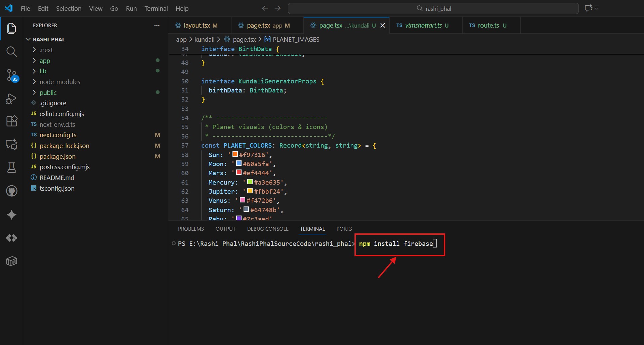Open Source Control view with 35 changes
The width and height of the screenshot is (644, 345).
[x=11, y=75]
